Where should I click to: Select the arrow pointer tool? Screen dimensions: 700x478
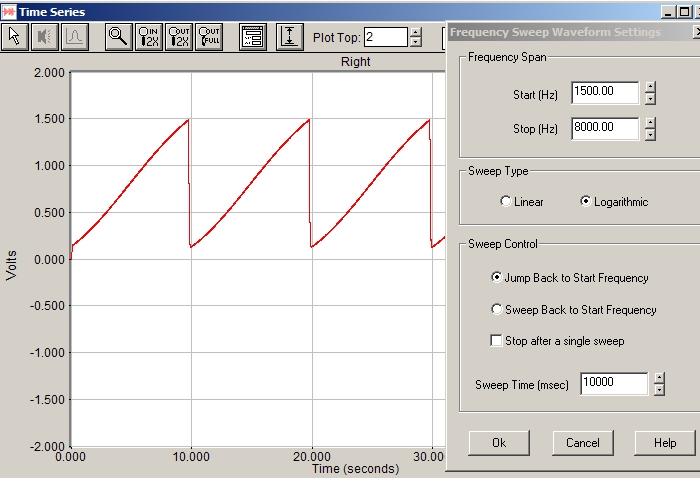pyautogui.click(x=15, y=37)
